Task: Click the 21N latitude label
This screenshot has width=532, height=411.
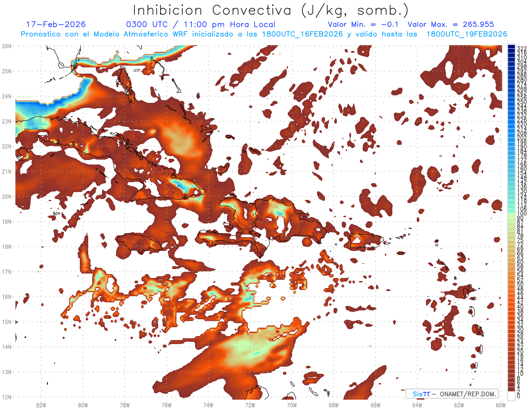Action: [7, 171]
